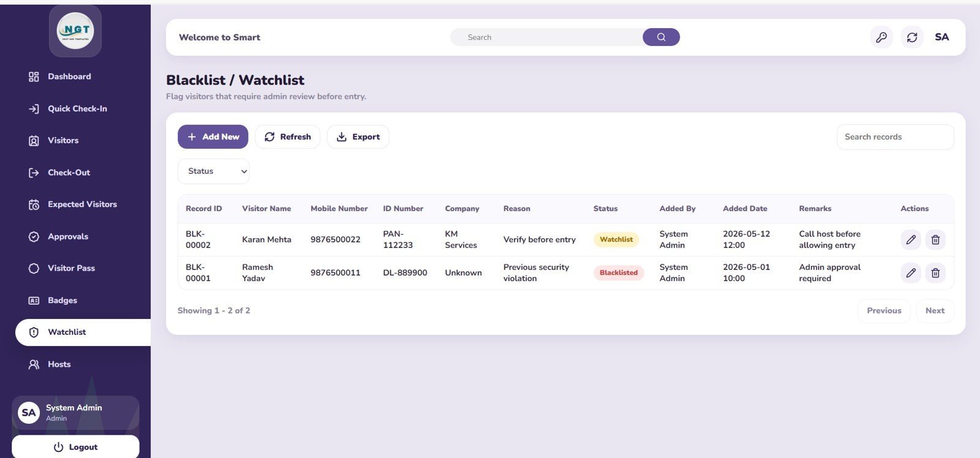
Task: Open the Visitors menu item
Action: coord(83,141)
